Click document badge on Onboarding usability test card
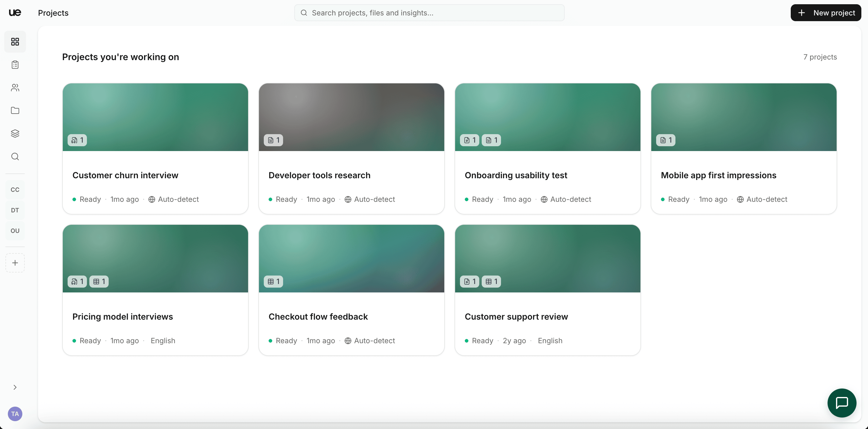 point(491,140)
